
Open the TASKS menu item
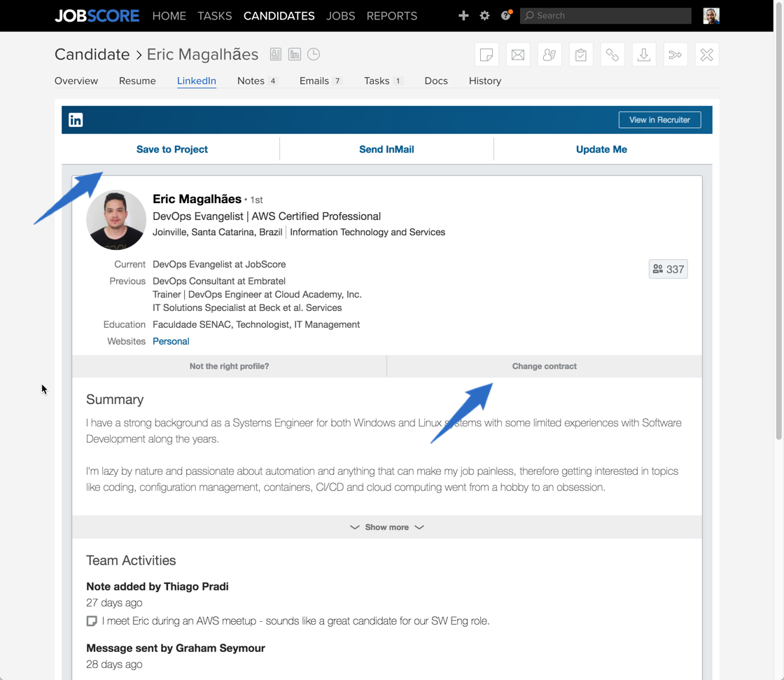pyautogui.click(x=214, y=15)
